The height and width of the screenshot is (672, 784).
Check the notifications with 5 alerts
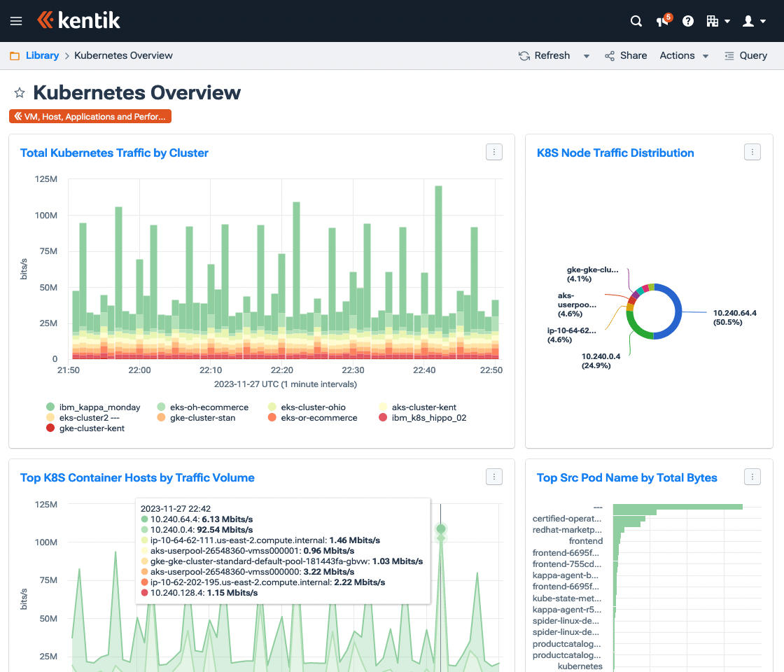[x=661, y=21]
